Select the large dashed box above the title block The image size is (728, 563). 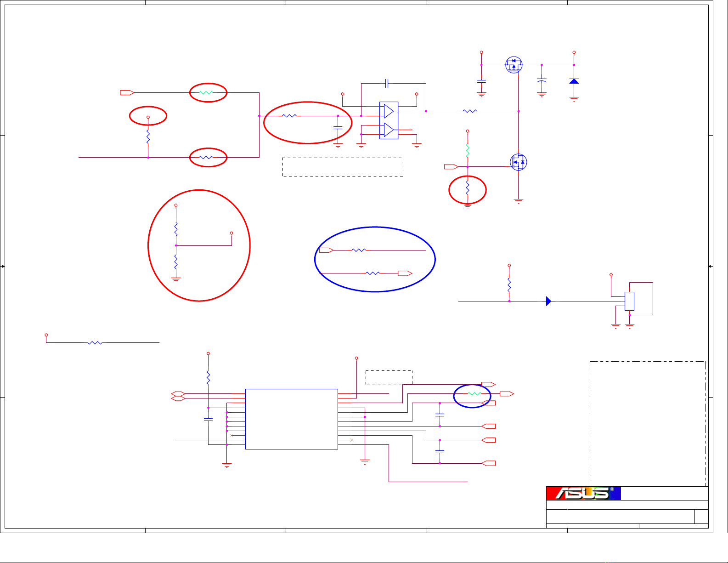click(648, 424)
